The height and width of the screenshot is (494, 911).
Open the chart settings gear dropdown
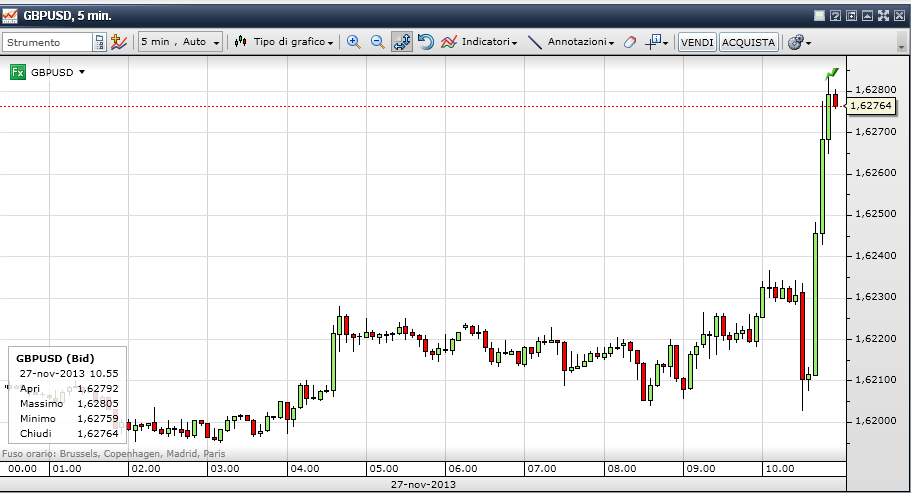(798, 42)
